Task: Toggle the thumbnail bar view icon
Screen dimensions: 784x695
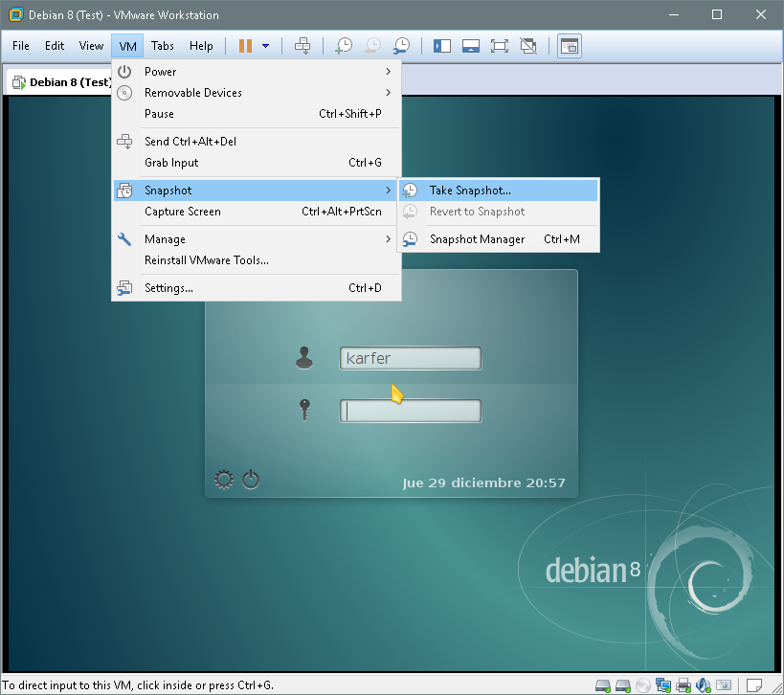Action: point(471,46)
